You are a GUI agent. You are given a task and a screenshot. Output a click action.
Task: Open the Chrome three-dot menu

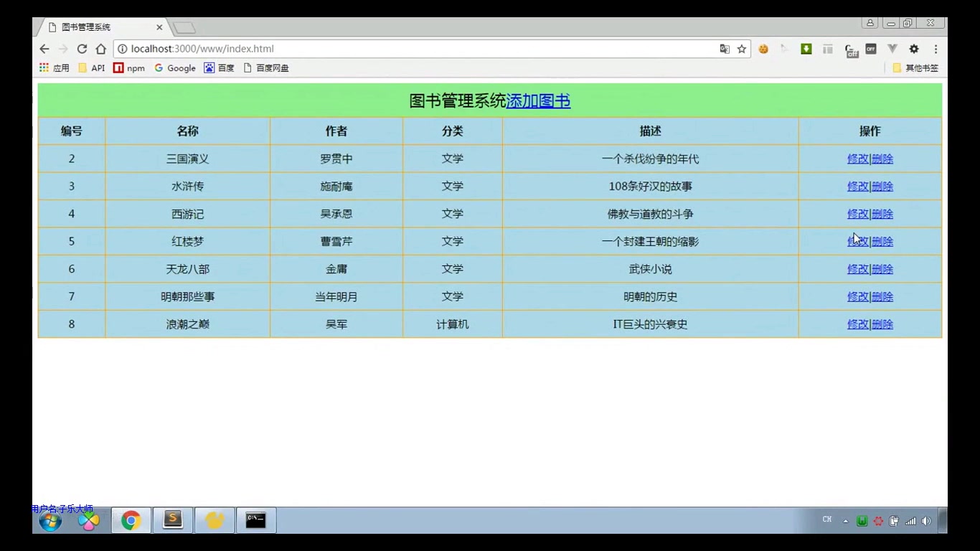coord(936,49)
